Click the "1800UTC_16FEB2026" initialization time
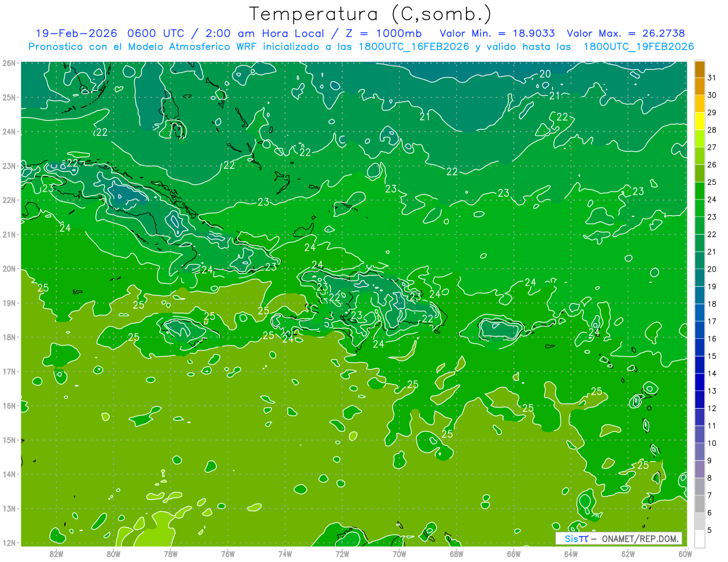The image size is (728, 562). (413, 47)
